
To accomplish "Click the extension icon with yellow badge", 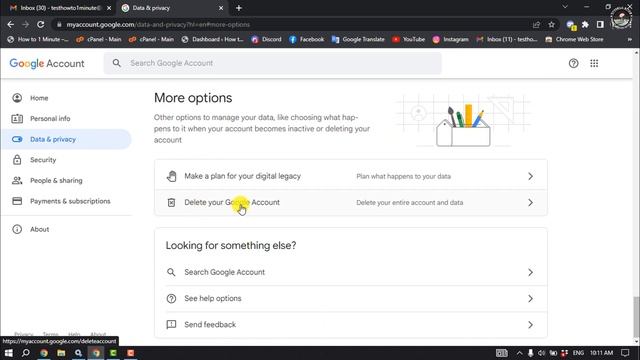I will click(571, 25).
